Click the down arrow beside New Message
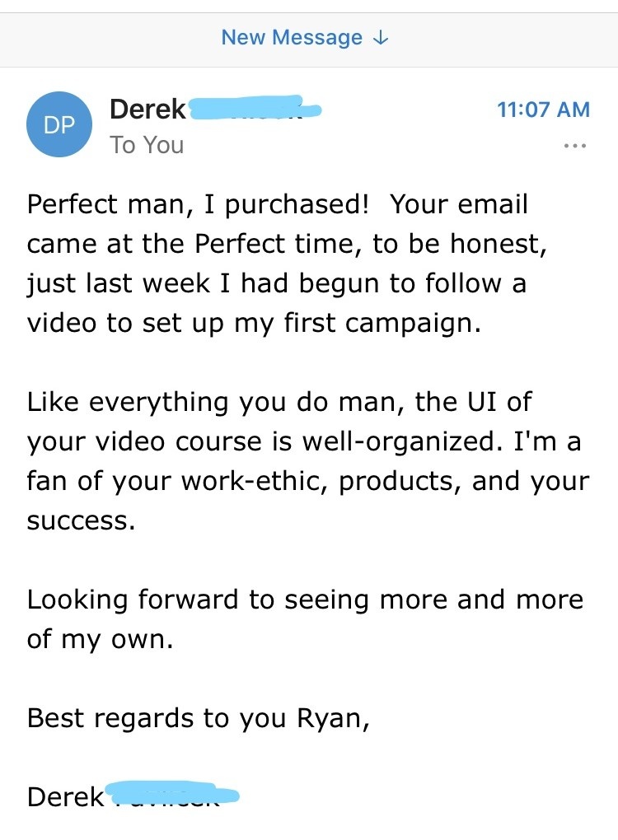Image resolution: width=618 pixels, height=840 pixels. [x=381, y=38]
